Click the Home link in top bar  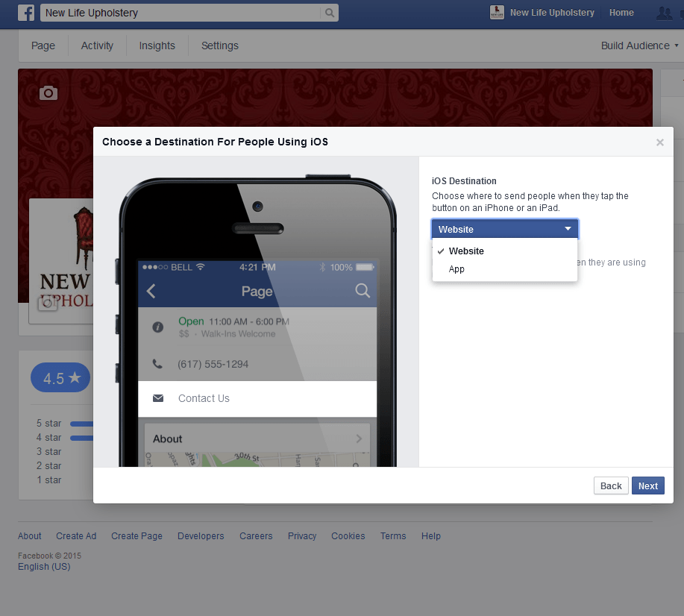pos(621,13)
